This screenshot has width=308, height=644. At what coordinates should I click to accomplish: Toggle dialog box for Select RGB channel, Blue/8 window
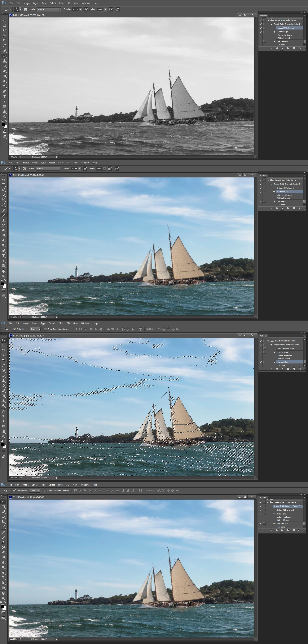[x=265, y=28]
